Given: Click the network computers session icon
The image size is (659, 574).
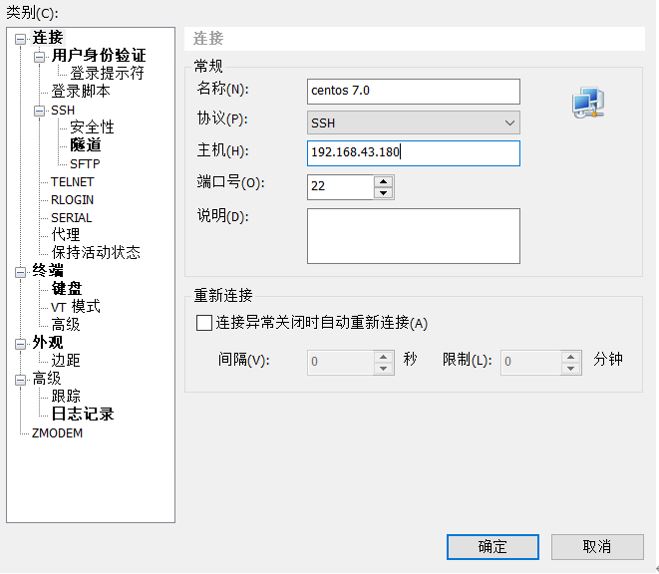Looking at the screenshot, I should (588, 102).
